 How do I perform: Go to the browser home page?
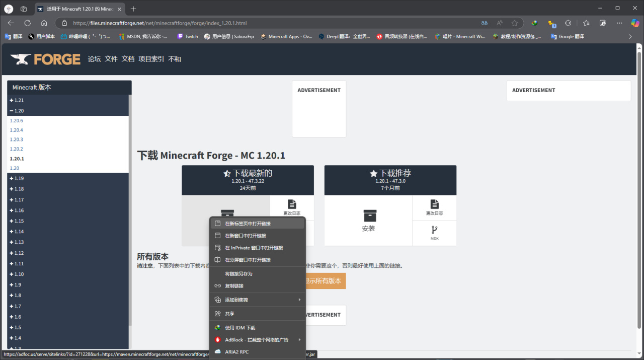44,23
